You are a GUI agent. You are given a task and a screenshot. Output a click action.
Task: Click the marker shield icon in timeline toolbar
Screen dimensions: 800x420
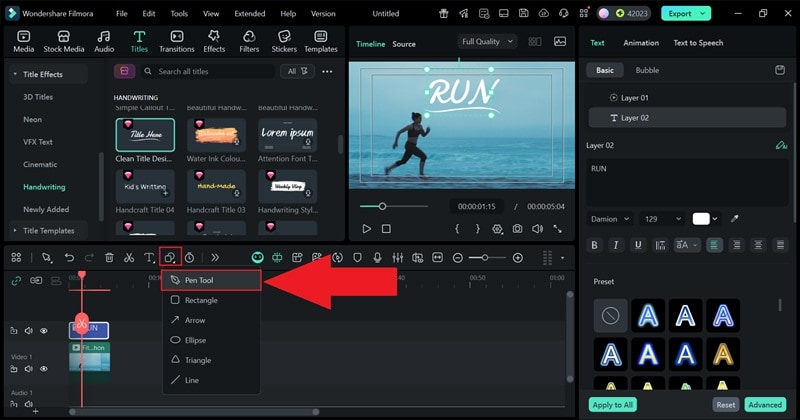point(357,258)
